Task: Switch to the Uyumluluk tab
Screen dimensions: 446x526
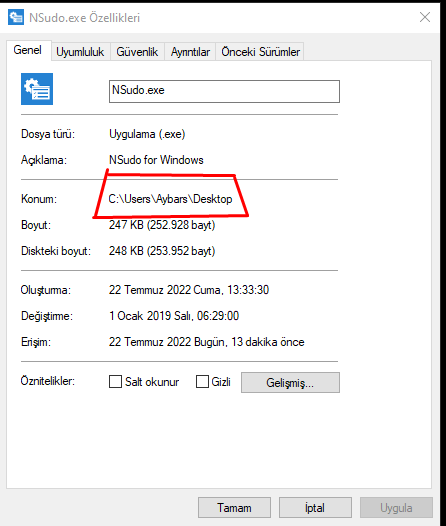Action: [x=80, y=52]
